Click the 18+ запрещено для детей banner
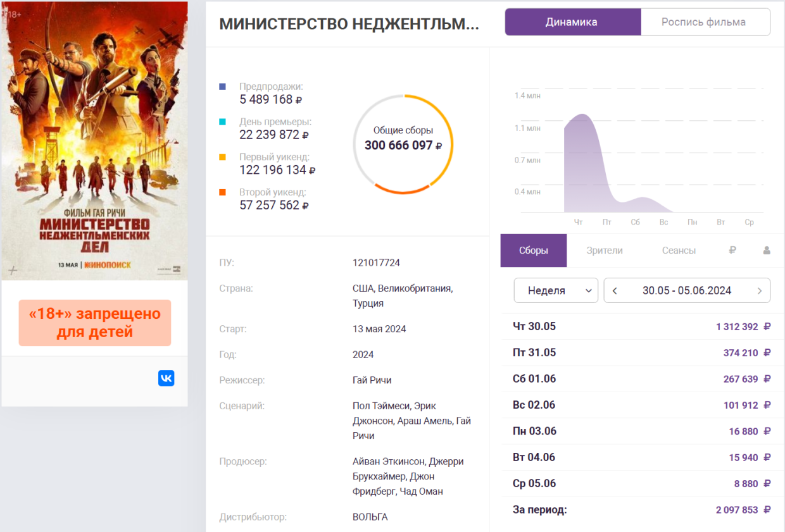Image resolution: width=785 pixels, height=532 pixels. (95, 323)
